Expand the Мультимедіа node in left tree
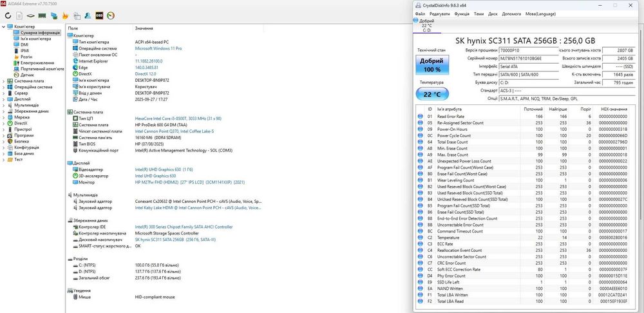Viewport: 644px width, 313px height. click(x=4, y=105)
